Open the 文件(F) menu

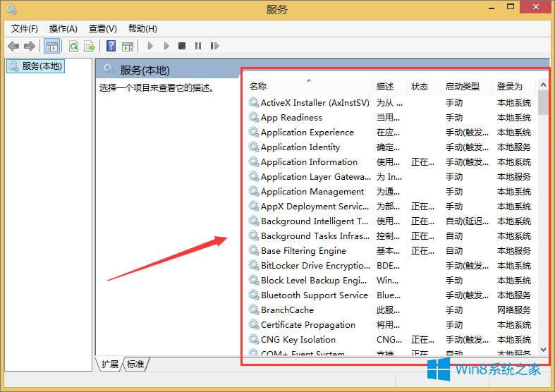point(25,29)
